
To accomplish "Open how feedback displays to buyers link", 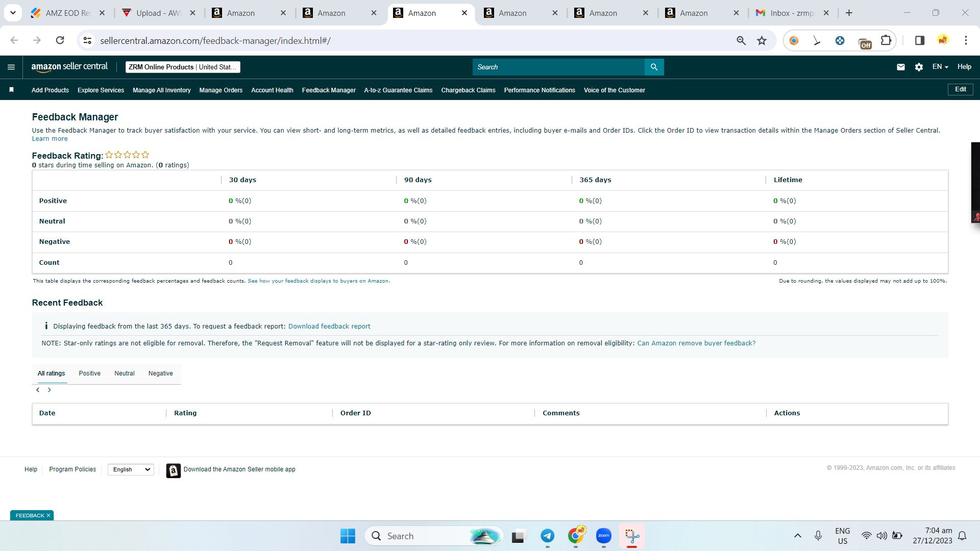I will coord(318,281).
